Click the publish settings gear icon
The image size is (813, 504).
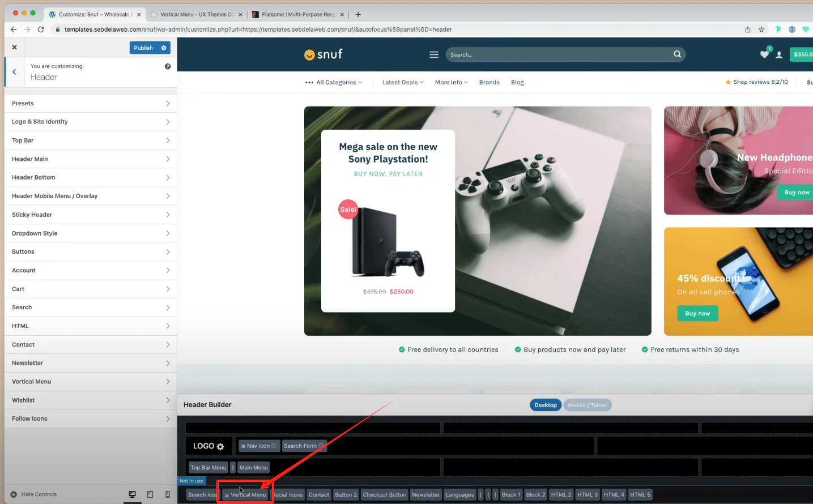(164, 48)
